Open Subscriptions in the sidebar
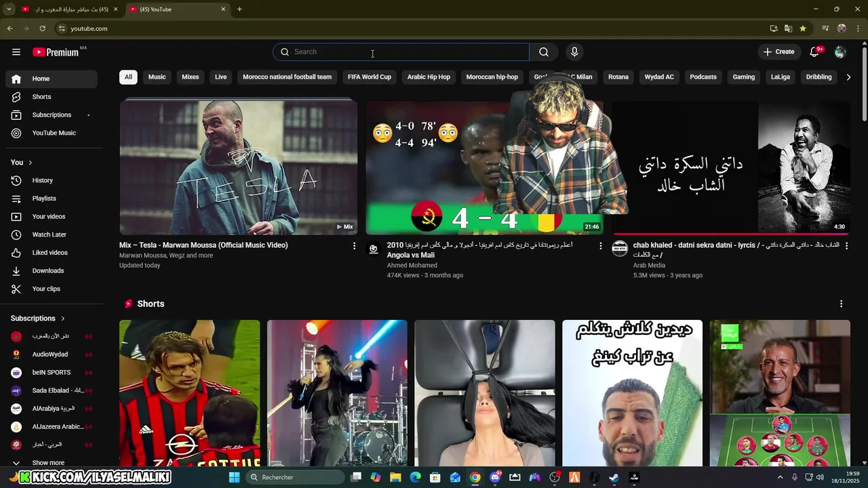 [x=52, y=115]
